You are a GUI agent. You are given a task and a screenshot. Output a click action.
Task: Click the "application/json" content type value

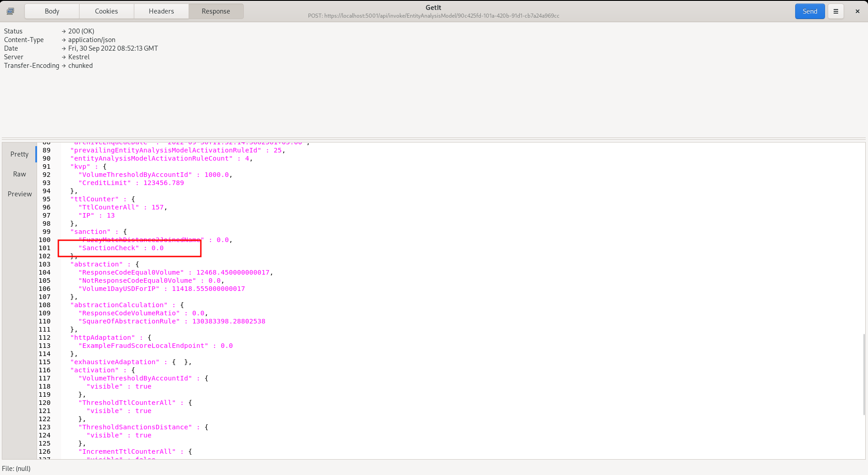click(92, 40)
